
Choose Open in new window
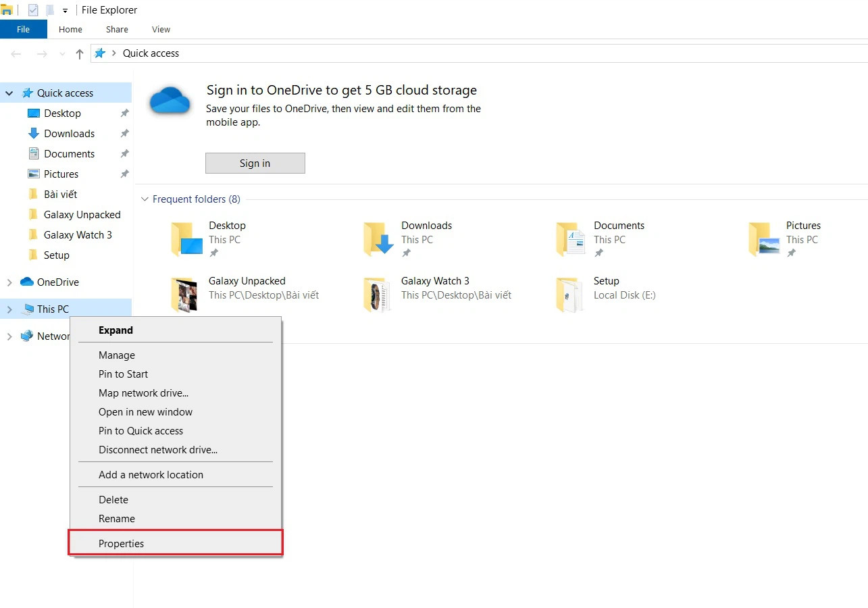tap(176, 412)
